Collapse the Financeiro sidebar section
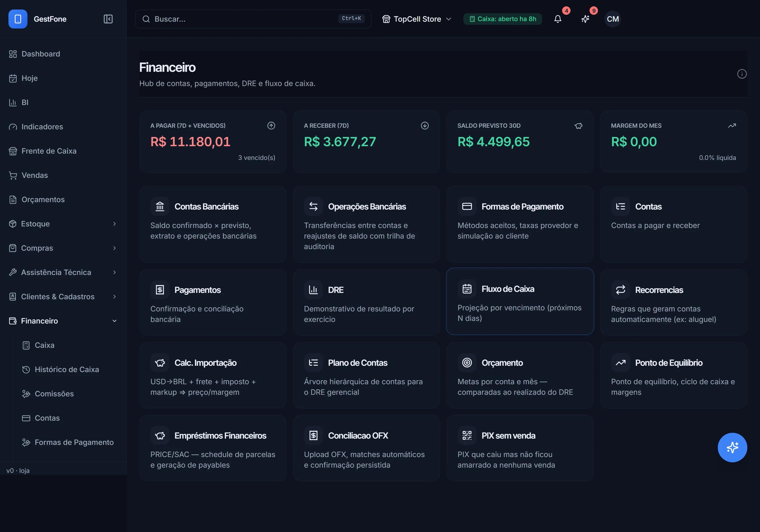The height and width of the screenshot is (532, 760). [x=63, y=321]
